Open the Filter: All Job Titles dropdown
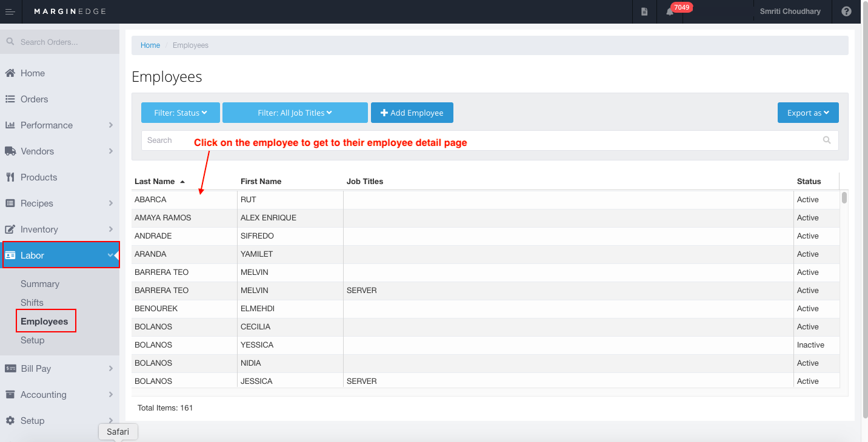 click(x=295, y=113)
